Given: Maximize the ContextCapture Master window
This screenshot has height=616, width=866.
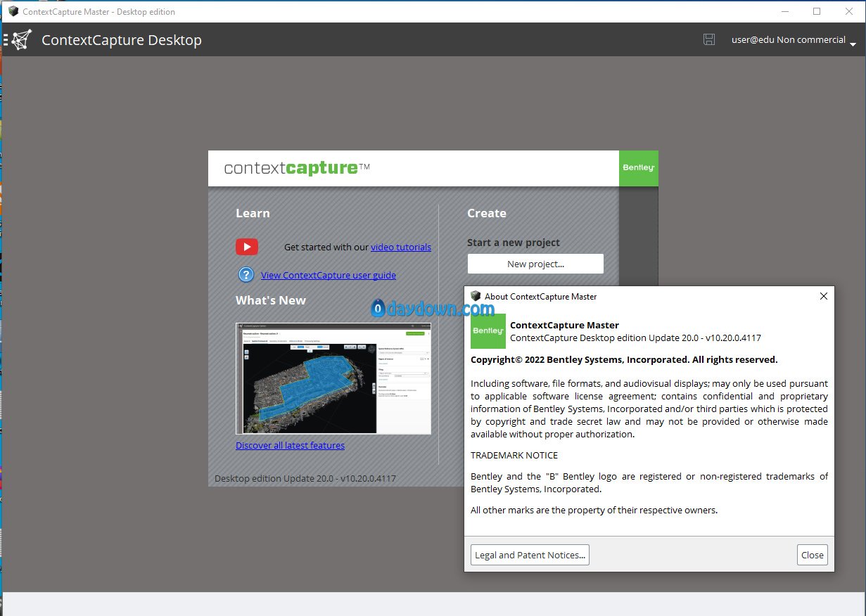Looking at the screenshot, I should (817, 11).
